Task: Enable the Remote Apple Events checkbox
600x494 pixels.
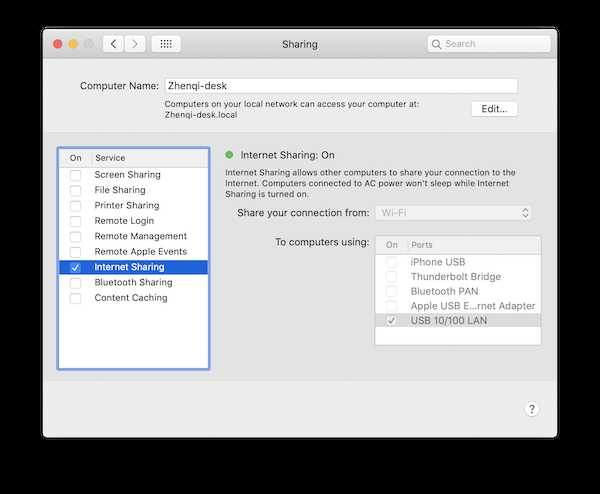Action: 75,252
